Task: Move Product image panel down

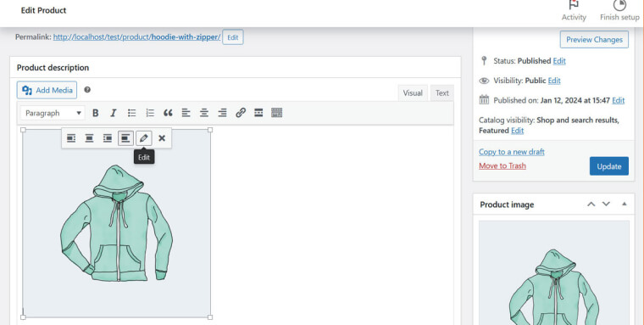Action: [606, 205]
